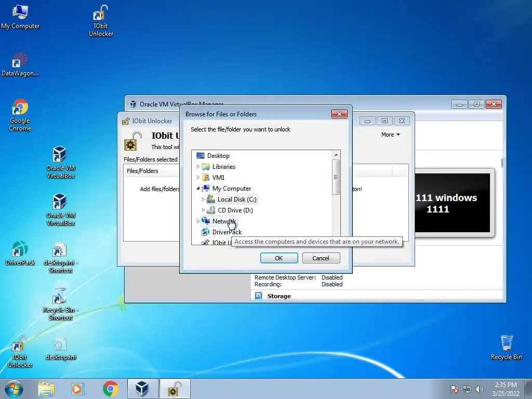Expand the Network tree node
This screenshot has height=399, width=532.
(198, 221)
